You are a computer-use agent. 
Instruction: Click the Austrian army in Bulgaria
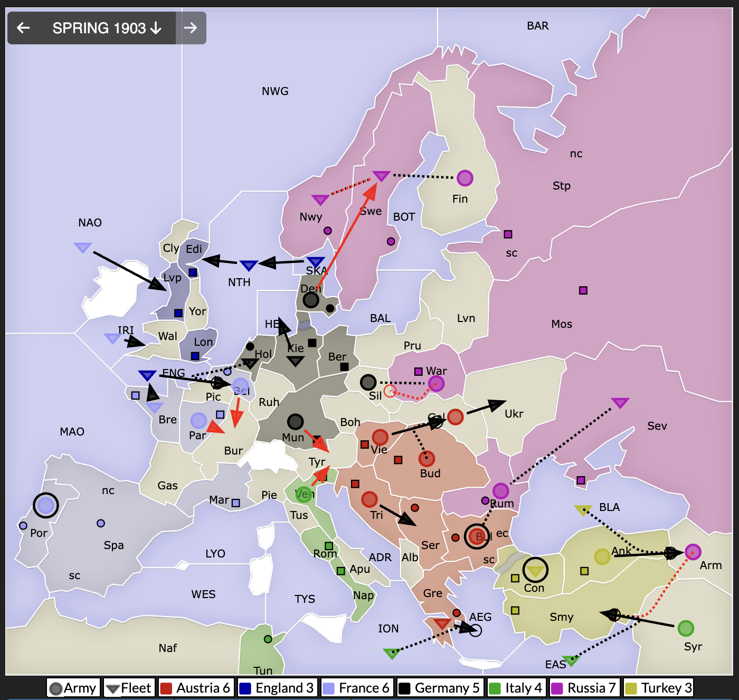click(477, 536)
